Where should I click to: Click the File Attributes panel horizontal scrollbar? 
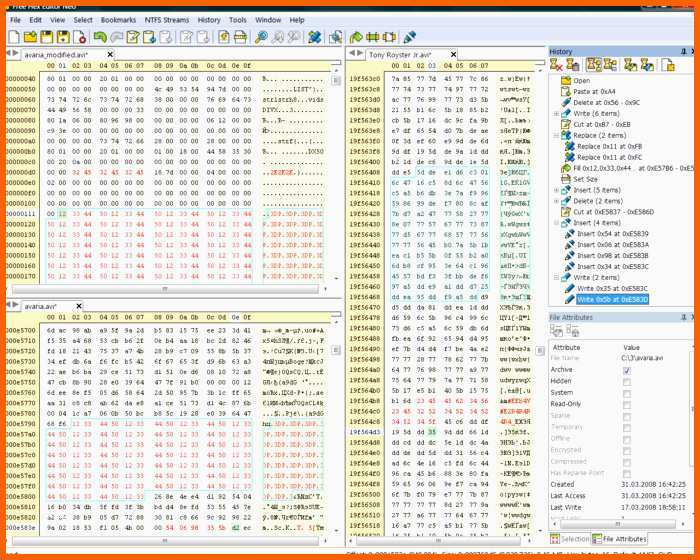pos(618,523)
